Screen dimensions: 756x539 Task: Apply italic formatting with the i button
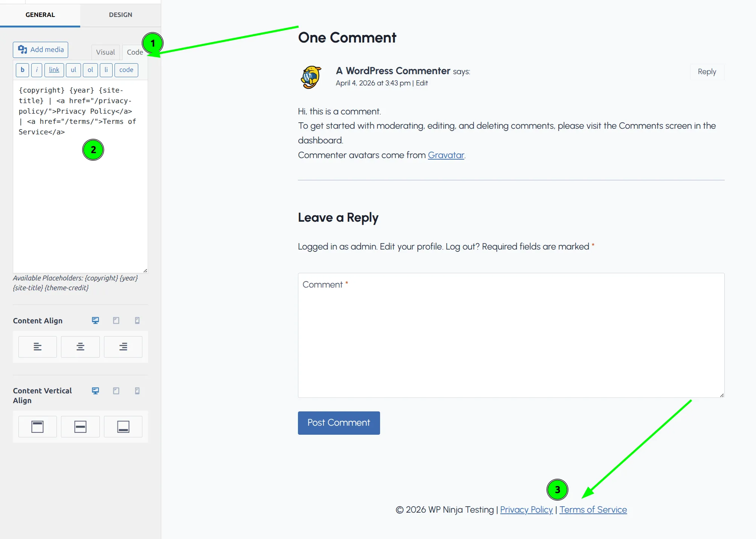pos(37,70)
